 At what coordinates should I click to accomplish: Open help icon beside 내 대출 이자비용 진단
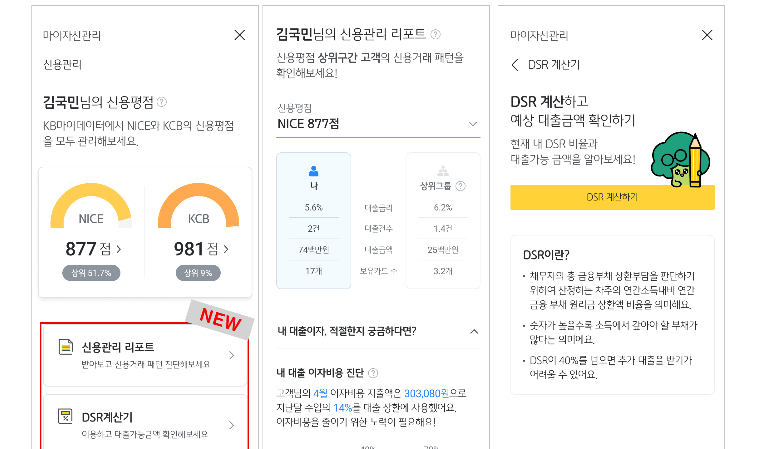[373, 373]
